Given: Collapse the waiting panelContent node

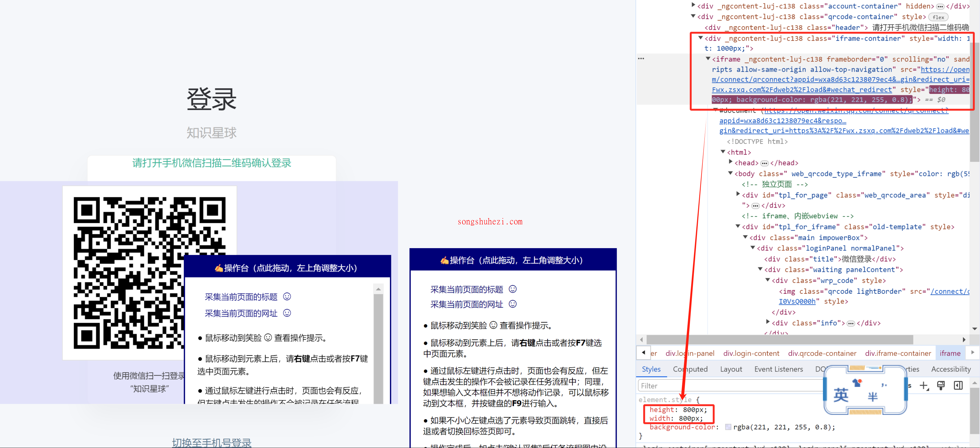Looking at the screenshot, I should (760, 269).
